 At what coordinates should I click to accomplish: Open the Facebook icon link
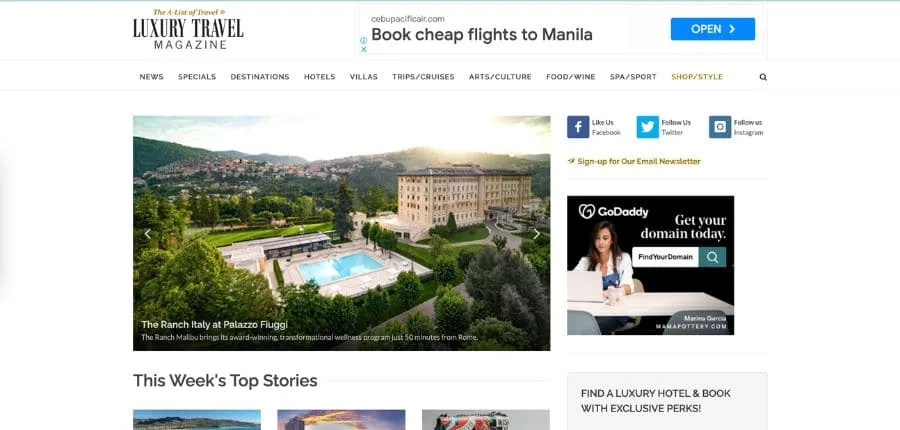pos(578,127)
